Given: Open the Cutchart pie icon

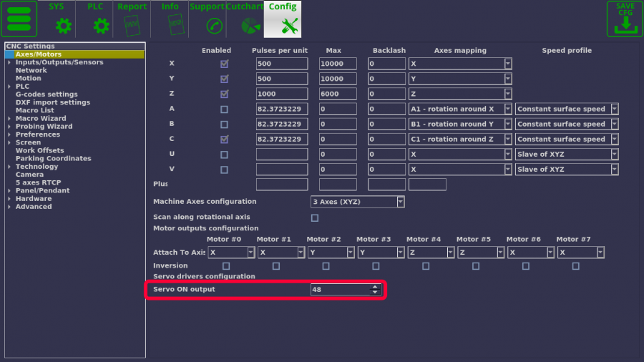Looking at the screenshot, I should (x=250, y=26).
